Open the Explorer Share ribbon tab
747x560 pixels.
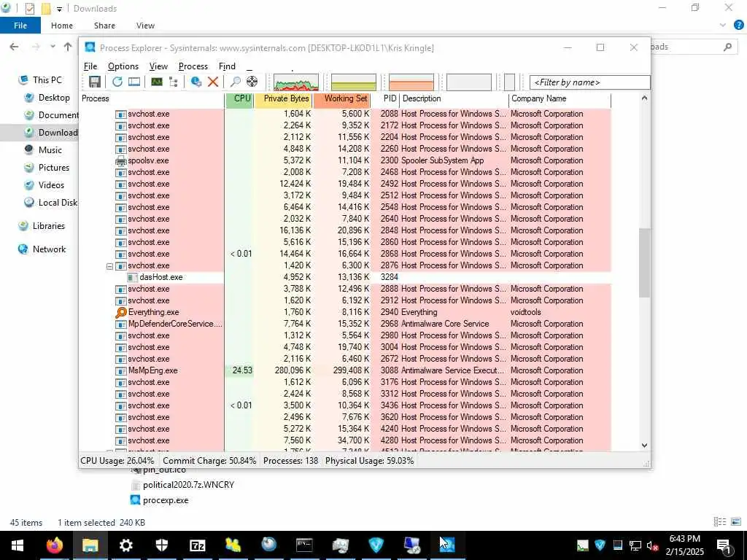tap(104, 26)
